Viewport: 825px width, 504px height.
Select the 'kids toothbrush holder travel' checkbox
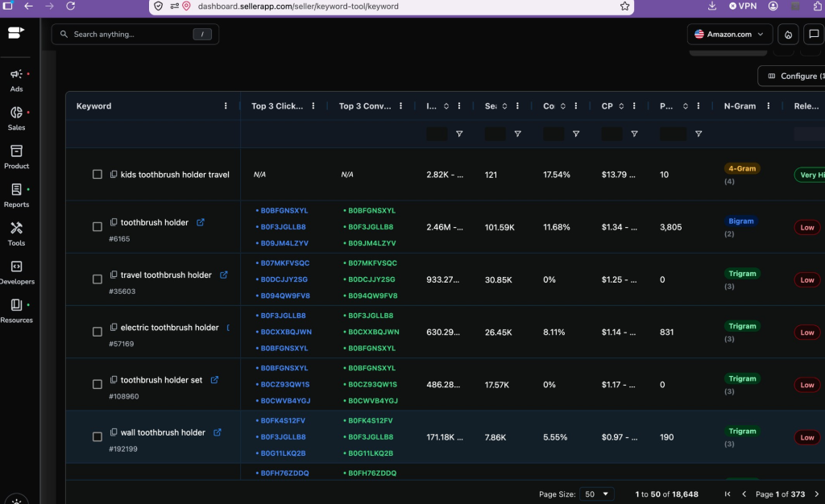tap(97, 175)
